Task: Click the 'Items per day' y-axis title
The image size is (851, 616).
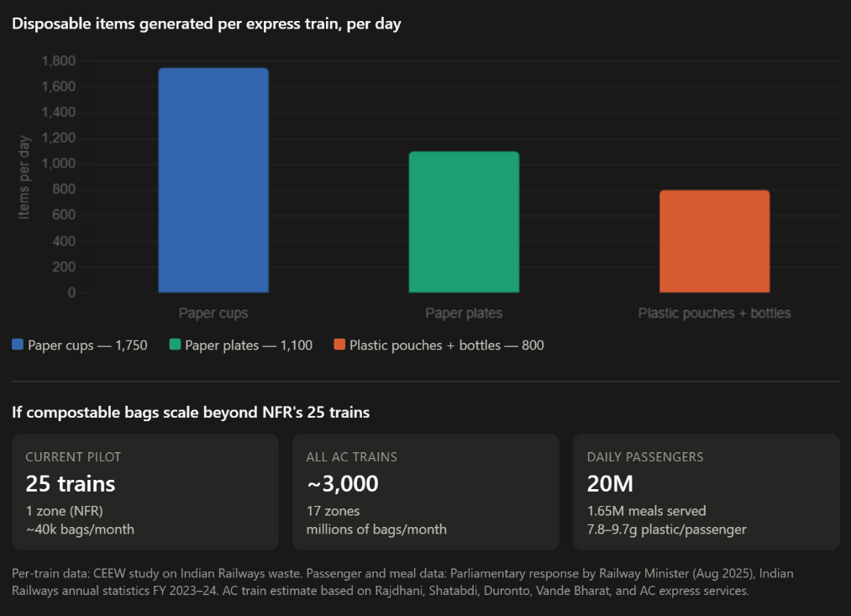Action: point(24,176)
